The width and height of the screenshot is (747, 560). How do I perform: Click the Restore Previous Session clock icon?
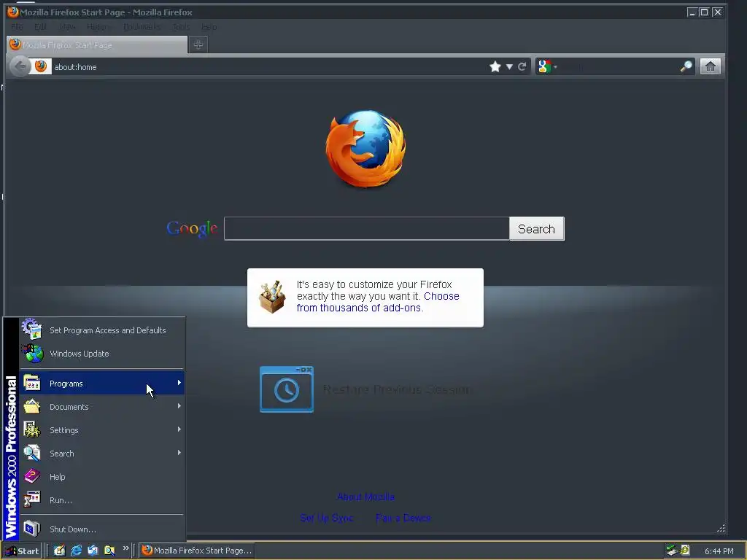(x=286, y=389)
